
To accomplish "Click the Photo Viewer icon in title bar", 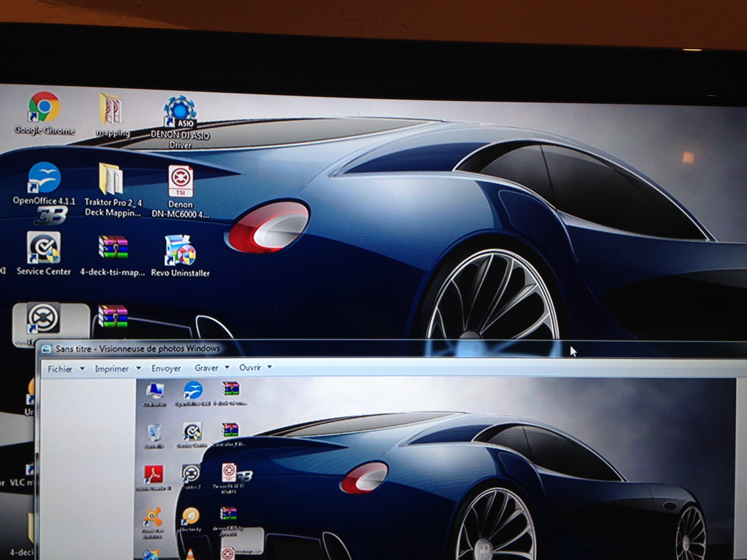I will [46, 350].
